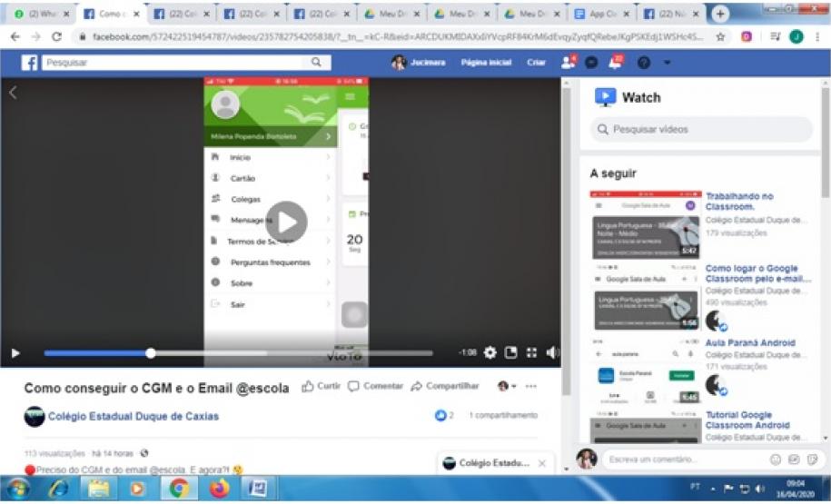This screenshot has width=831, height=504.
Task: Enter fullscreen mode on the video
Action: (x=532, y=352)
